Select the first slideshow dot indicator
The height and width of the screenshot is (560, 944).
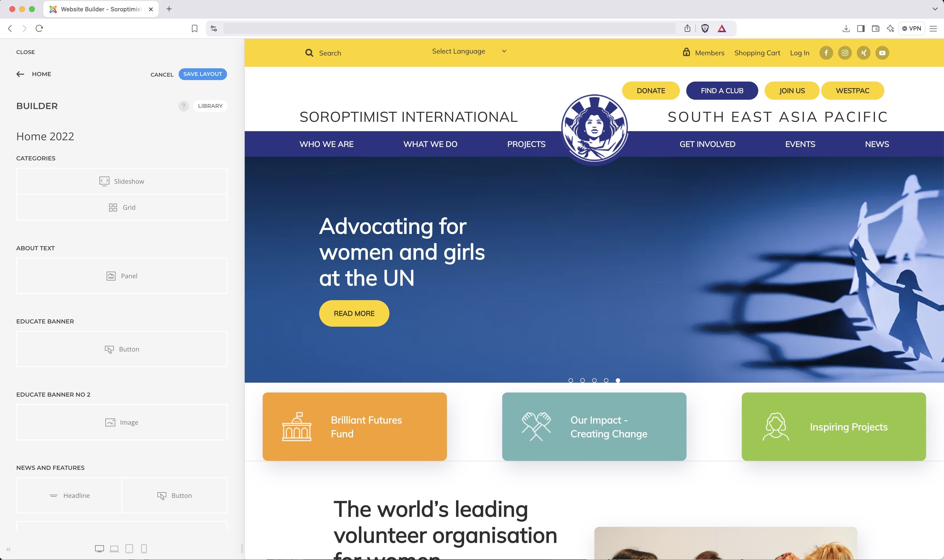[571, 380]
